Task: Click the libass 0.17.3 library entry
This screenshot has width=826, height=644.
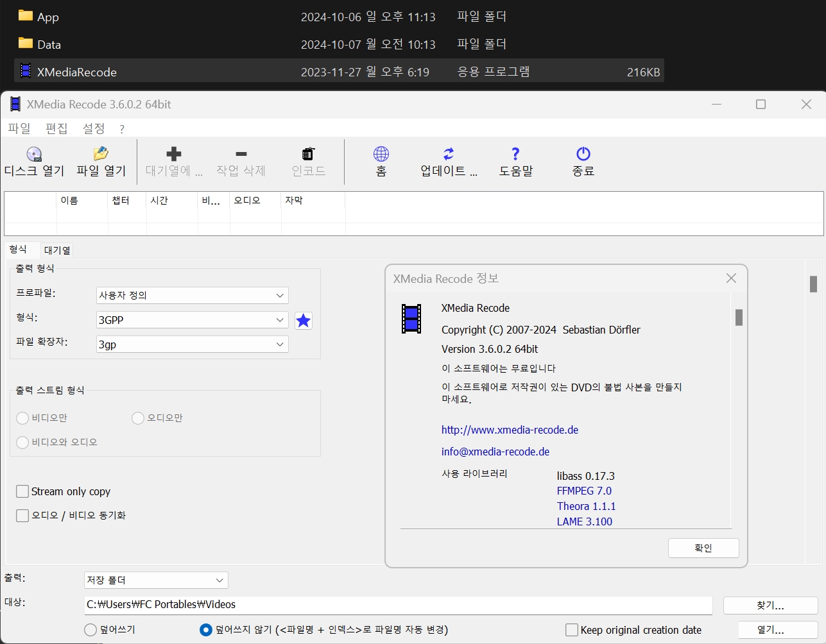Action: pos(586,476)
